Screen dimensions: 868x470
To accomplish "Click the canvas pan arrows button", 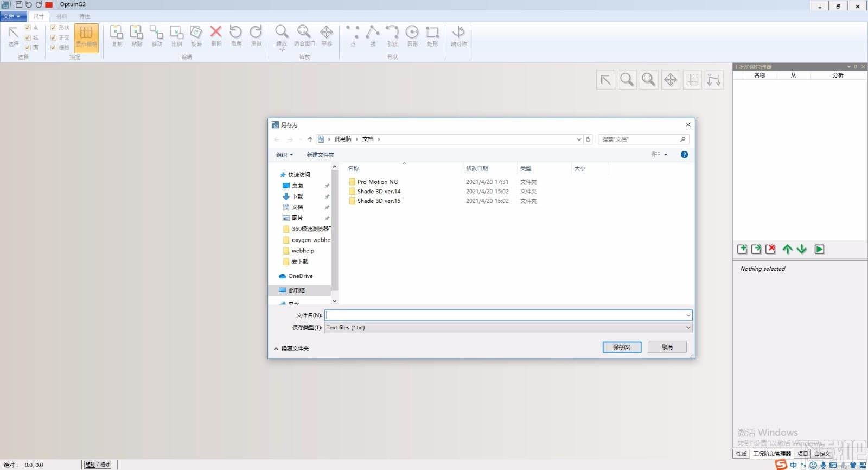I will point(671,80).
